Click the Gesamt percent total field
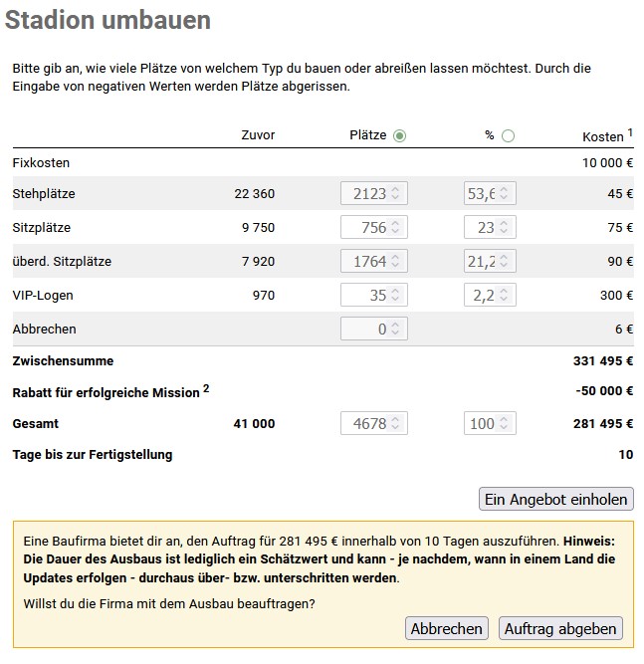Image resolution: width=644 pixels, height=664 pixels. click(481, 424)
